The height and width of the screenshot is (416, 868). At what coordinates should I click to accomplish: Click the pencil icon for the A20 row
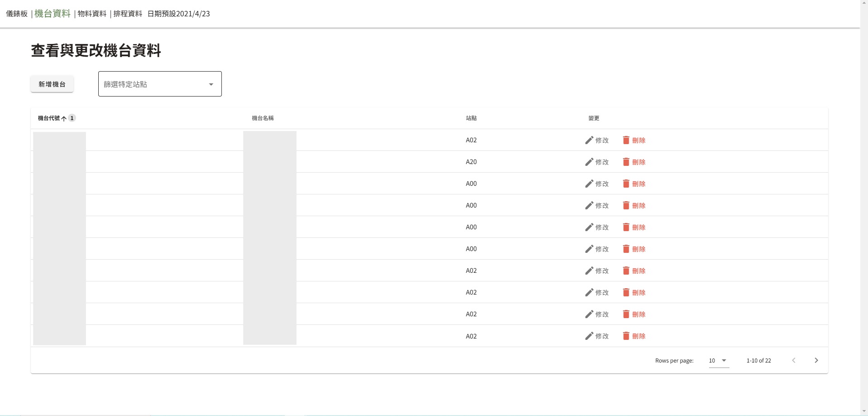[x=589, y=162]
